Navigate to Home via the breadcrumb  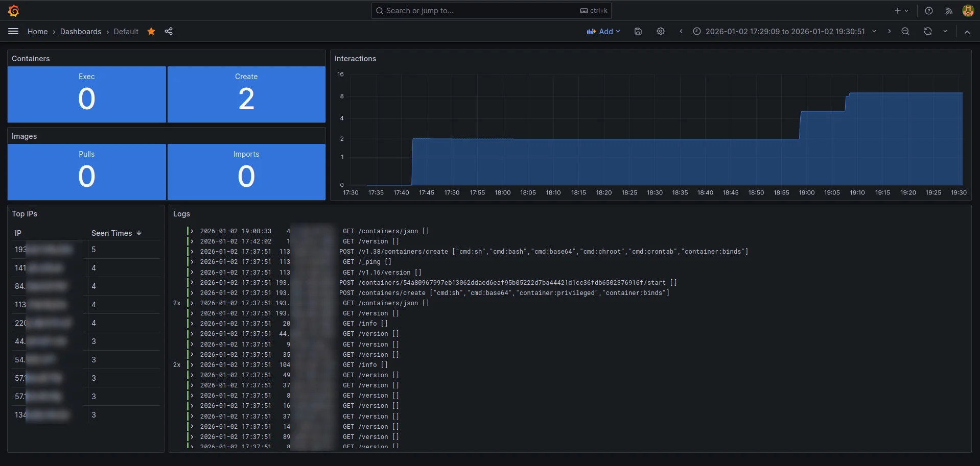tap(37, 31)
